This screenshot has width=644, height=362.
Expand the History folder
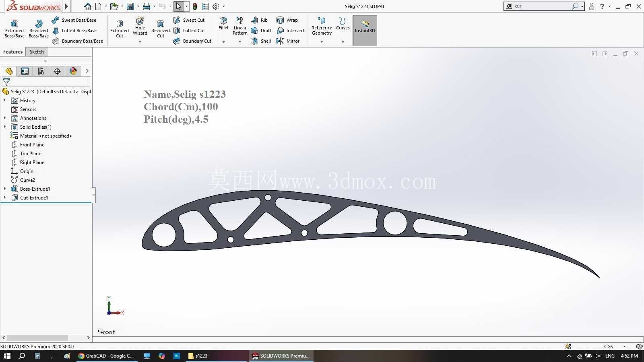pyautogui.click(x=5, y=100)
